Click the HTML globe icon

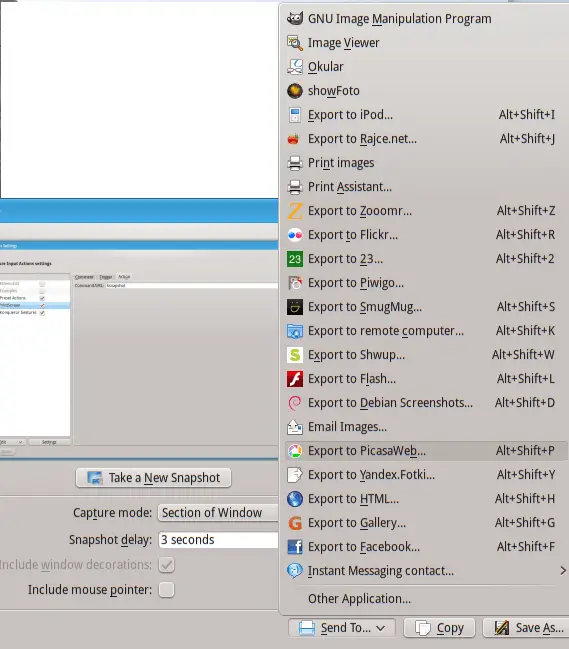coord(295,499)
